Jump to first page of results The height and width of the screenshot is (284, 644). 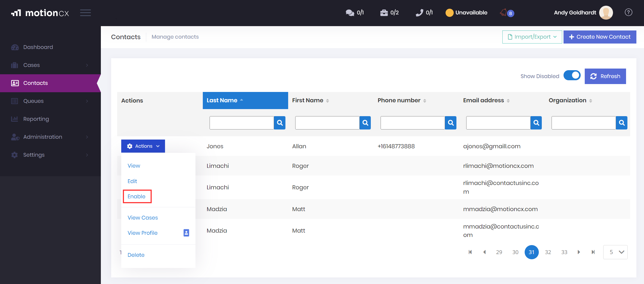470,252
